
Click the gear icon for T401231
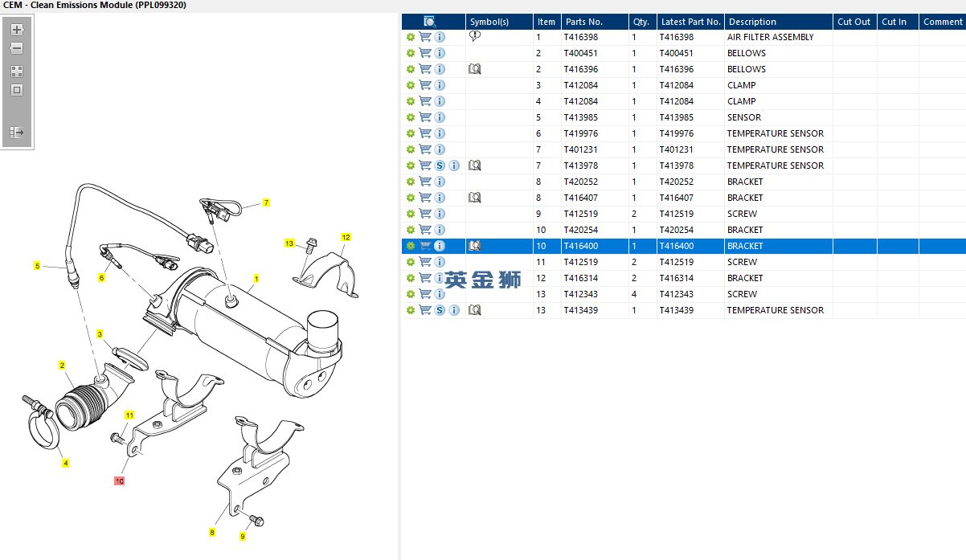(411, 149)
